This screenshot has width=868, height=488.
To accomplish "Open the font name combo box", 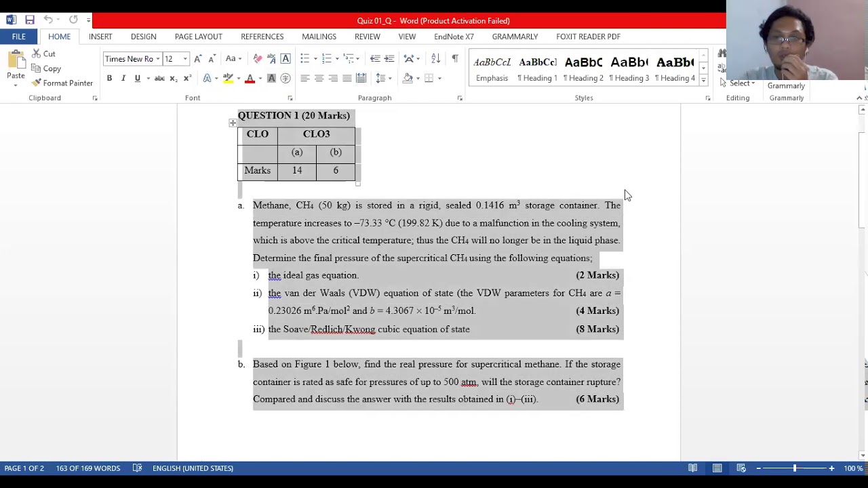I will pyautogui.click(x=132, y=59).
